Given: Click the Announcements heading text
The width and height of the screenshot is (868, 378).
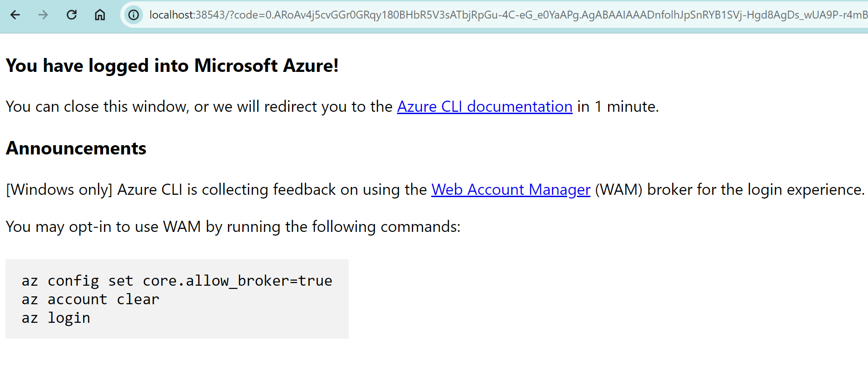Looking at the screenshot, I should tap(76, 148).
